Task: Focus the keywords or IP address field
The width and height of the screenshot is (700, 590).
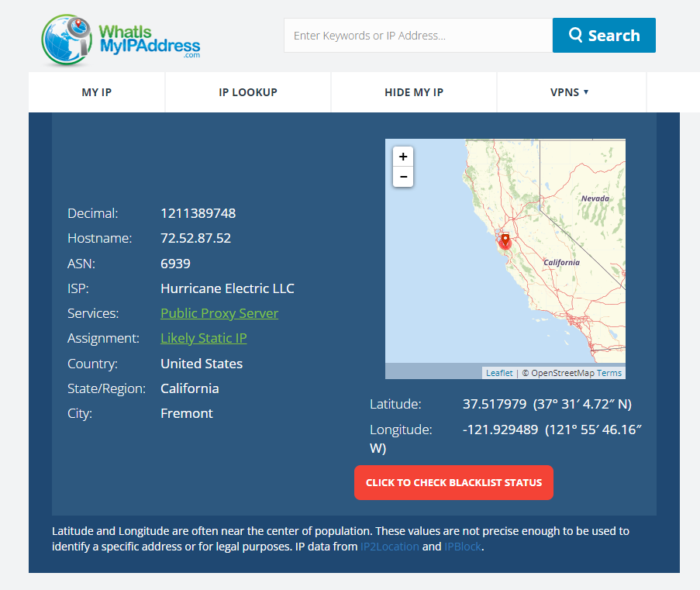Action: tap(417, 36)
